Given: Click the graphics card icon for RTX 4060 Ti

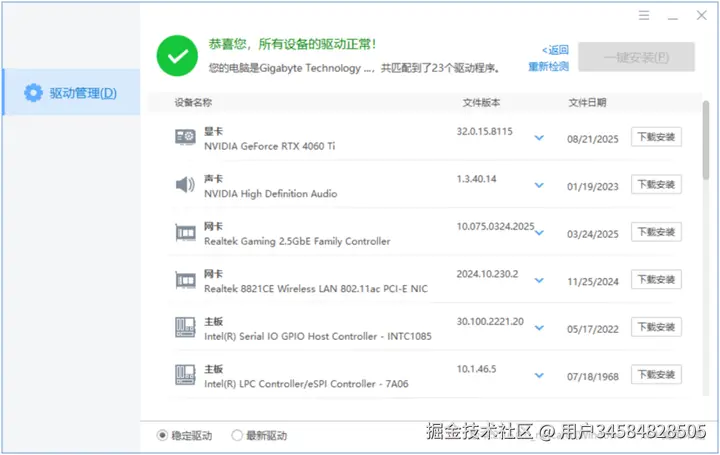Looking at the screenshot, I should pyautogui.click(x=186, y=137).
